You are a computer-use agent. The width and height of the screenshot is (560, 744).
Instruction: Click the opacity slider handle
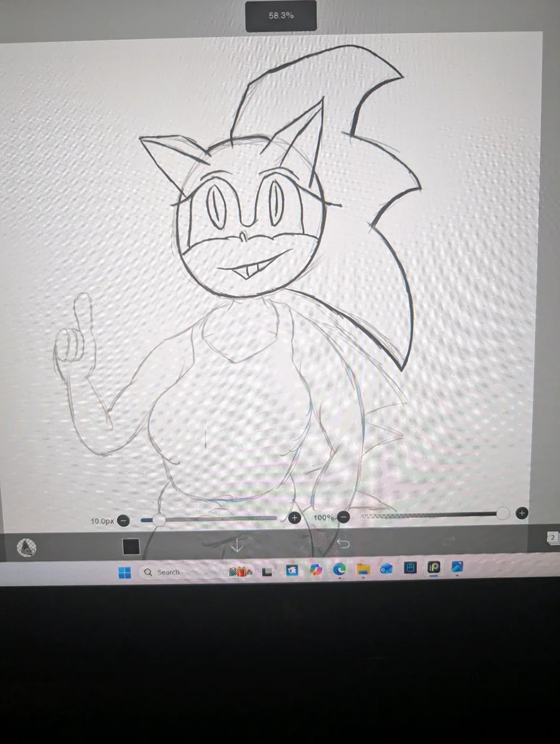[x=503, y=513]
